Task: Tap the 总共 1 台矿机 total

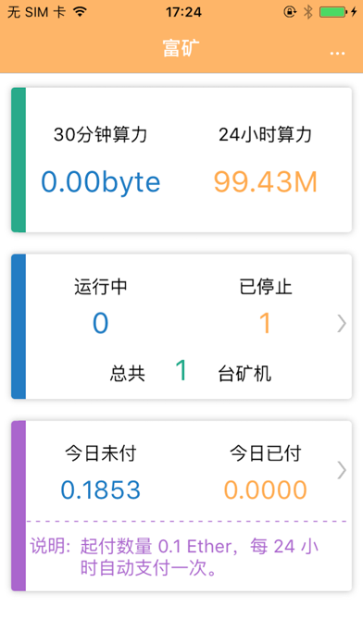Action: 191,371
